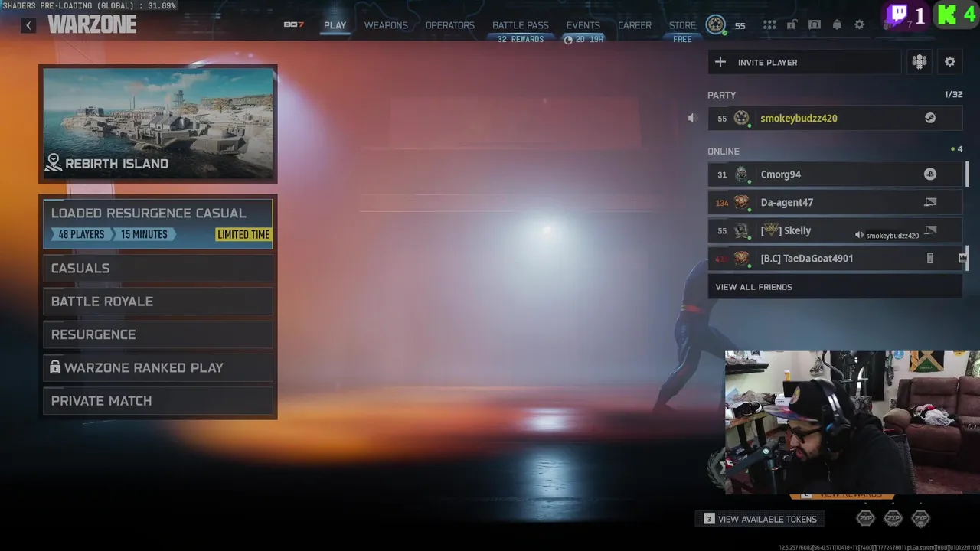
Task: Open the headset social icon
Action: [815, 25]
